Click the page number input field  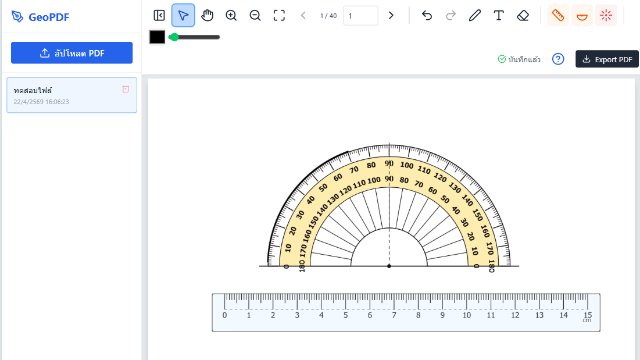(360, 16)
